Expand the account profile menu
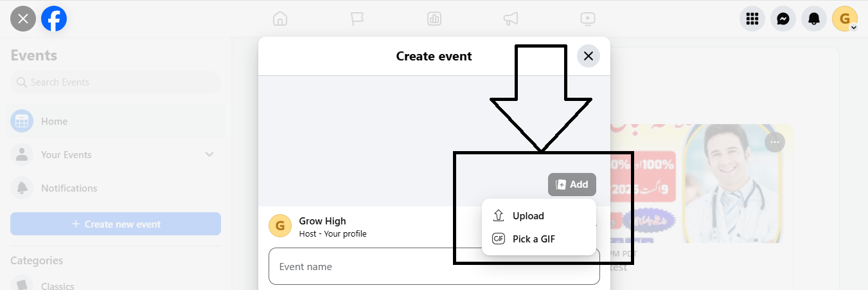Viewport: 868px width, 290px height. 845,19
